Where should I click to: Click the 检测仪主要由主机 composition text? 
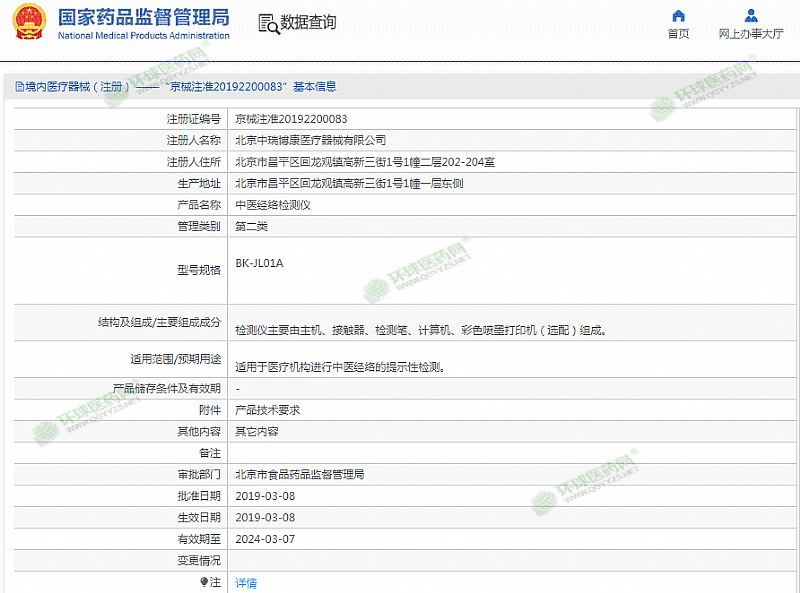[x=421, y=330]
